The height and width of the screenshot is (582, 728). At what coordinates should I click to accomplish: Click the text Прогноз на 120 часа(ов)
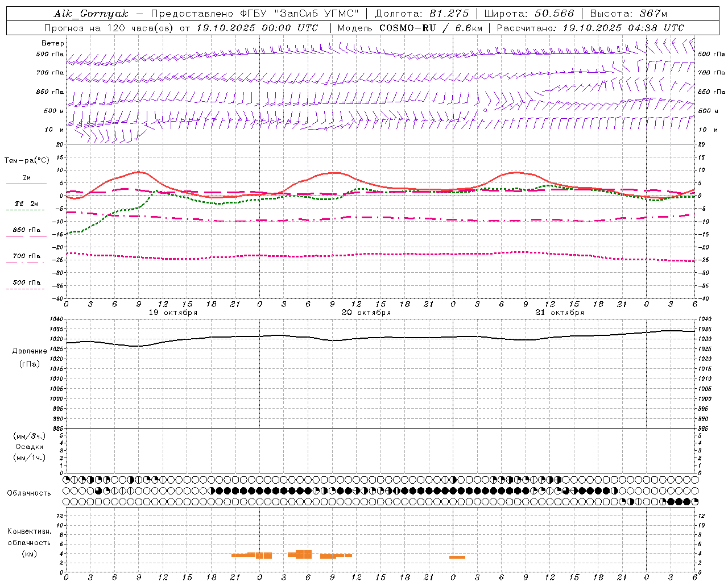click(x=109, y=28)
